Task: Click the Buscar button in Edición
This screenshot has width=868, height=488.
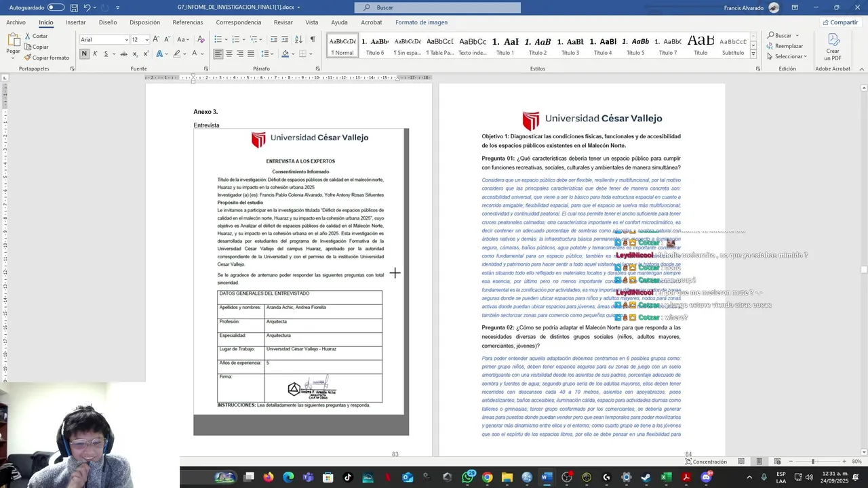Action: point(778,35)
